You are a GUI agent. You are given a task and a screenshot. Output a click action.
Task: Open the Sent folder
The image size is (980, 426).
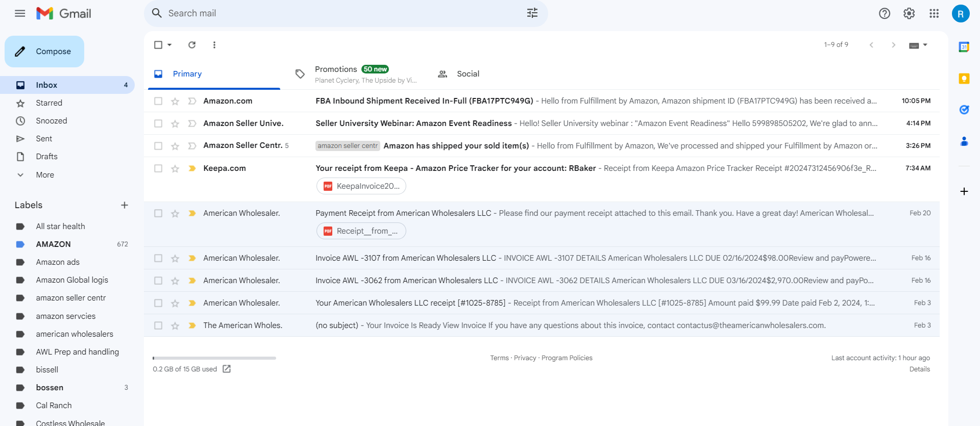44,139
